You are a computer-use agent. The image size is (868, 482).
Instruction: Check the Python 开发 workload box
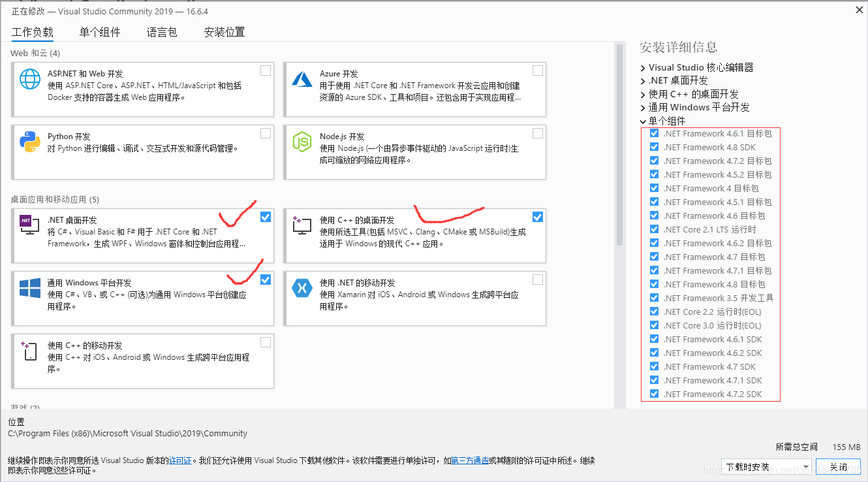tap(266, 133)
